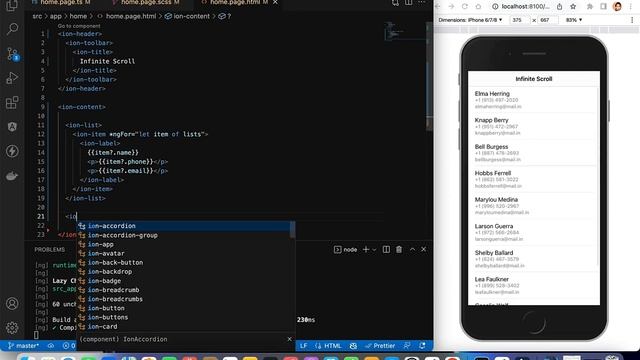Image resolution: width=640 pixels, height=360 pixels.
Task: Open notifications bell in status bar
Action: 422,346
